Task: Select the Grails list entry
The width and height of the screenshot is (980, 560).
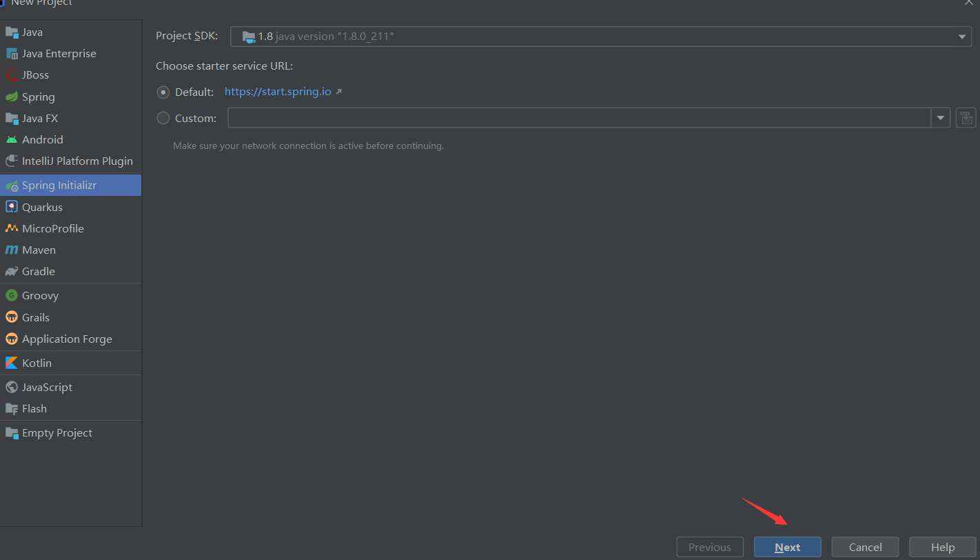Action: pos(70,317)
